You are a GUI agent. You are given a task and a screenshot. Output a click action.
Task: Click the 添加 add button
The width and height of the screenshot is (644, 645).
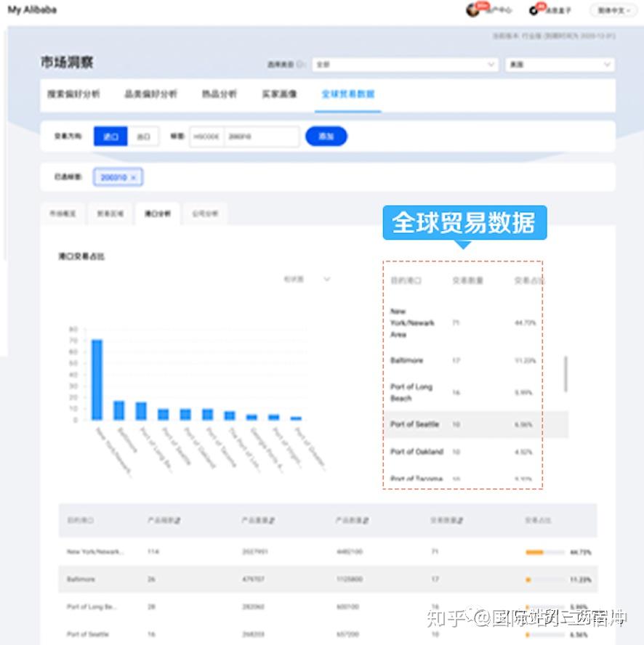[x=326, y=136]
